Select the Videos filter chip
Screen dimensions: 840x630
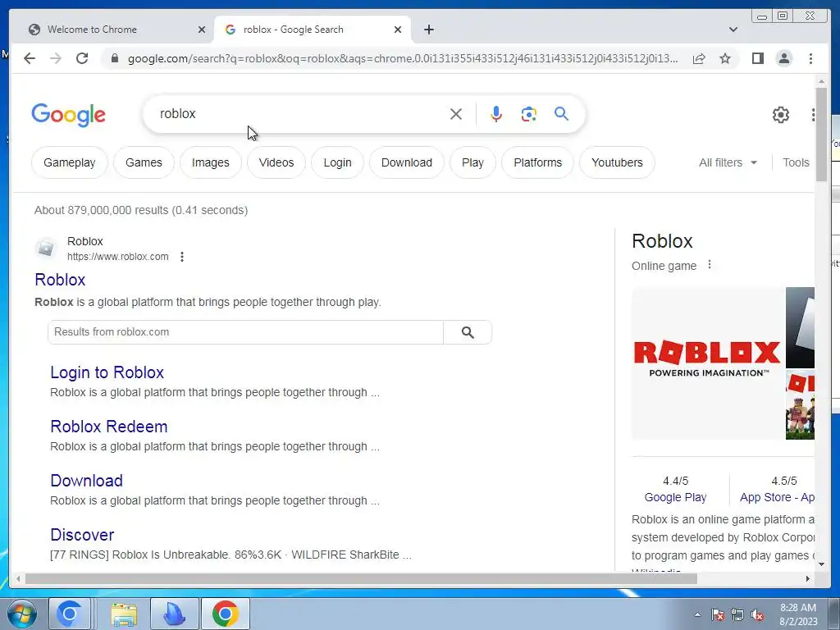click(276, 162)
